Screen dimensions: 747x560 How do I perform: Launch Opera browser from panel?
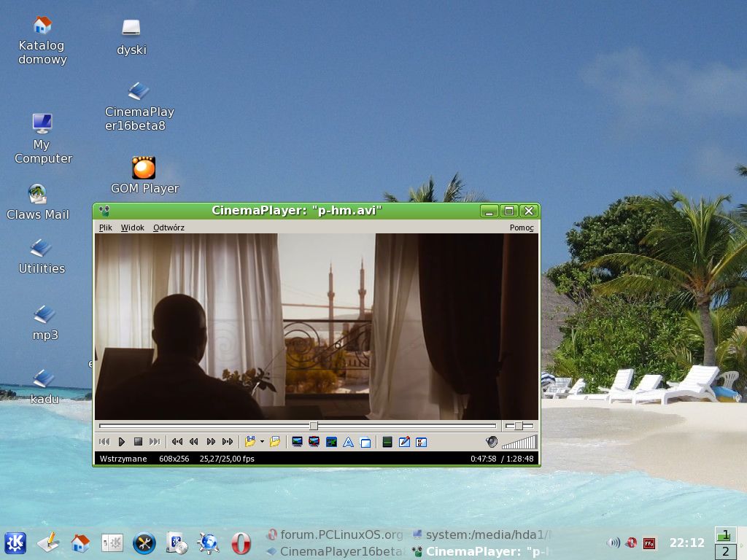(x=241, y=543)
